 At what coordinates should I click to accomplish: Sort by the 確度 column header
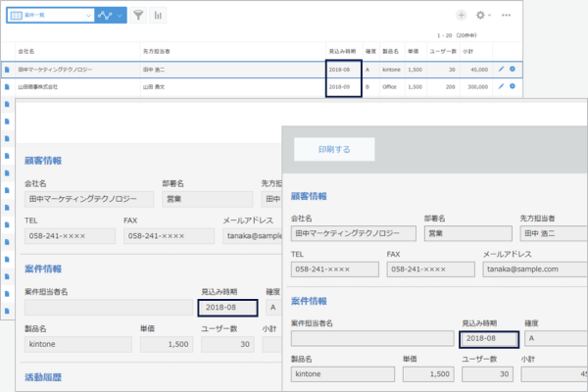click(370, 51)
